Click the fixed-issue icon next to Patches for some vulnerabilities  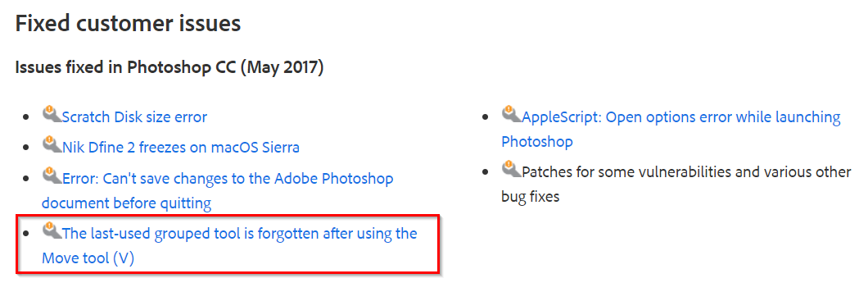pos(512,168)
